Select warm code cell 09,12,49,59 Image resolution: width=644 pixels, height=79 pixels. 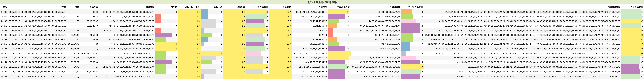(x=92, y=26)
